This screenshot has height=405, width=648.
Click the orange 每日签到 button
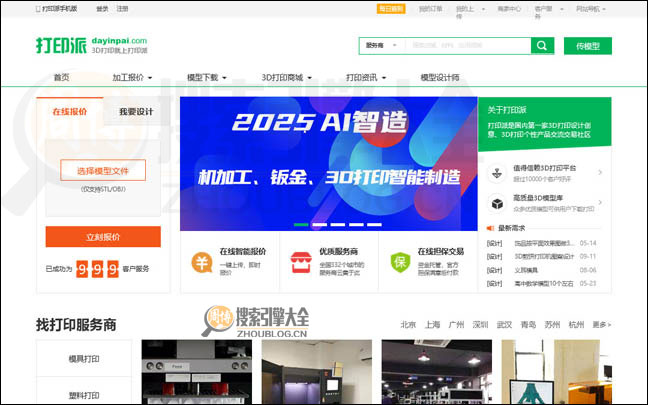(391, 9)
